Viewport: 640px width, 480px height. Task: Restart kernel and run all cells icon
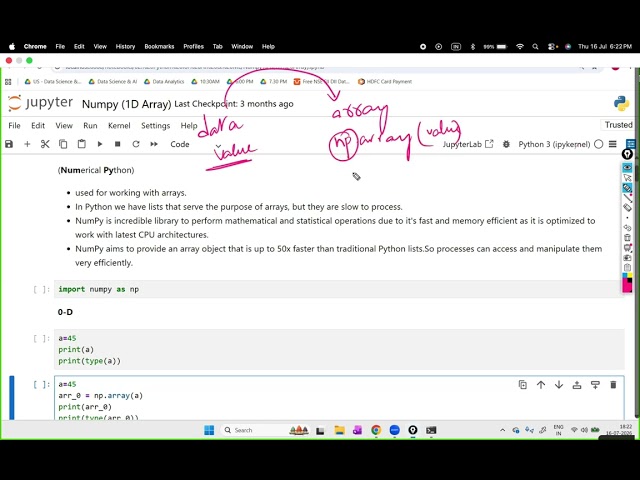tap(154, 144)
